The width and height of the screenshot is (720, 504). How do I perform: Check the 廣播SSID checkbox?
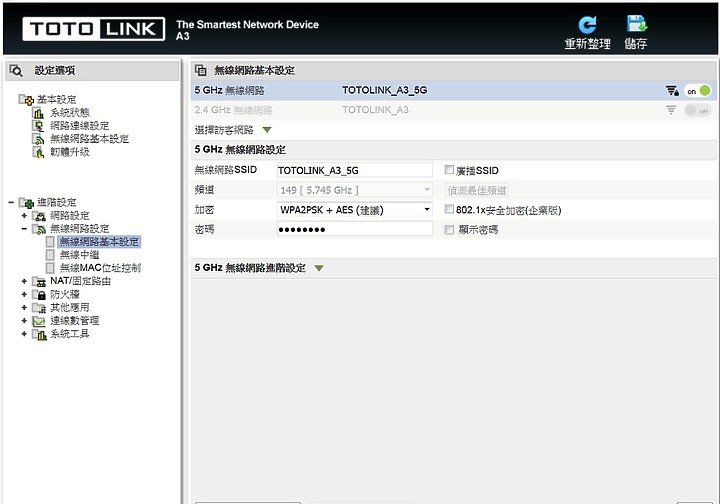[449, 170]
